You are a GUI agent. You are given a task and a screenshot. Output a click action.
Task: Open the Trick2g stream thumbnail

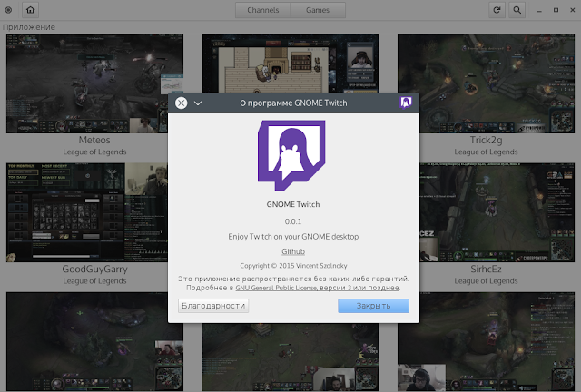(486, 83)
